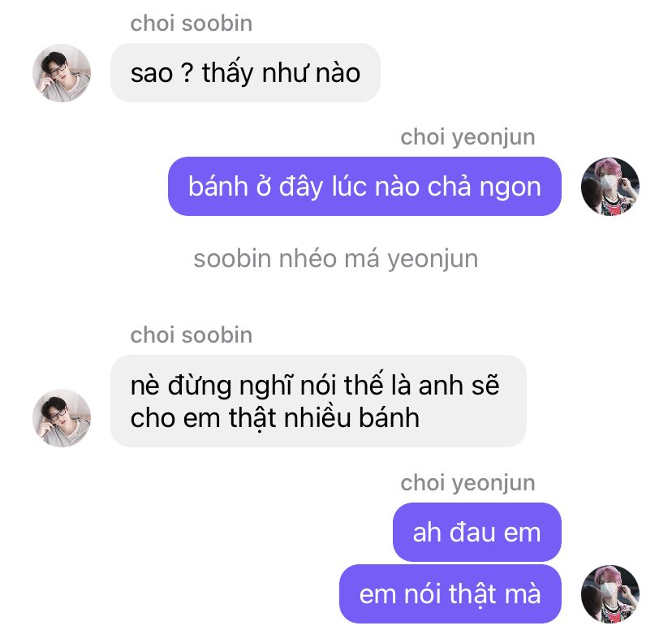
Task: Click the "em nói thật mà" message bubble
Action: [x=450, y=593]
